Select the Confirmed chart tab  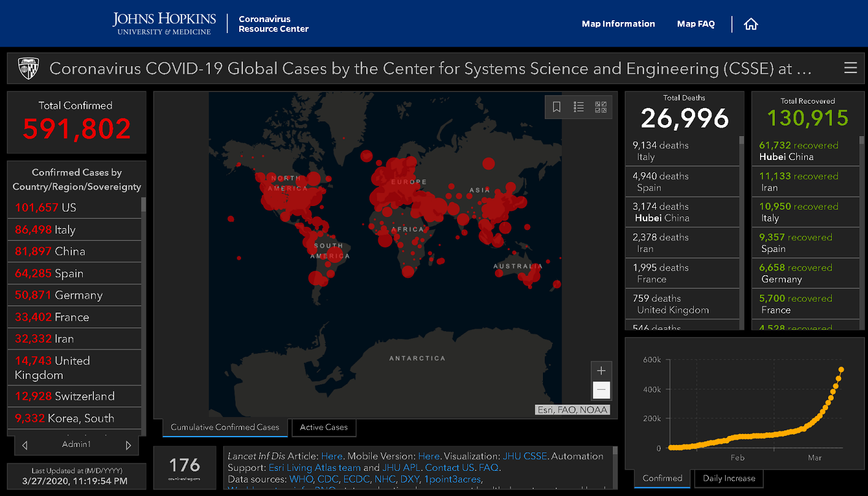663,478
